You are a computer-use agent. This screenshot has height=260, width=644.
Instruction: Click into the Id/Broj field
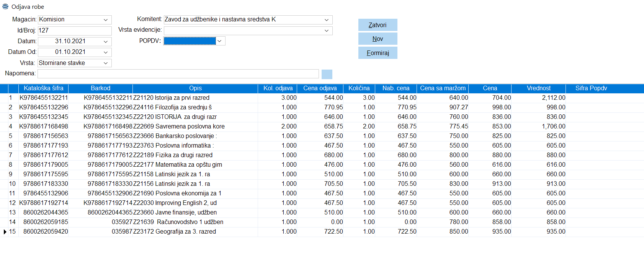75,31
